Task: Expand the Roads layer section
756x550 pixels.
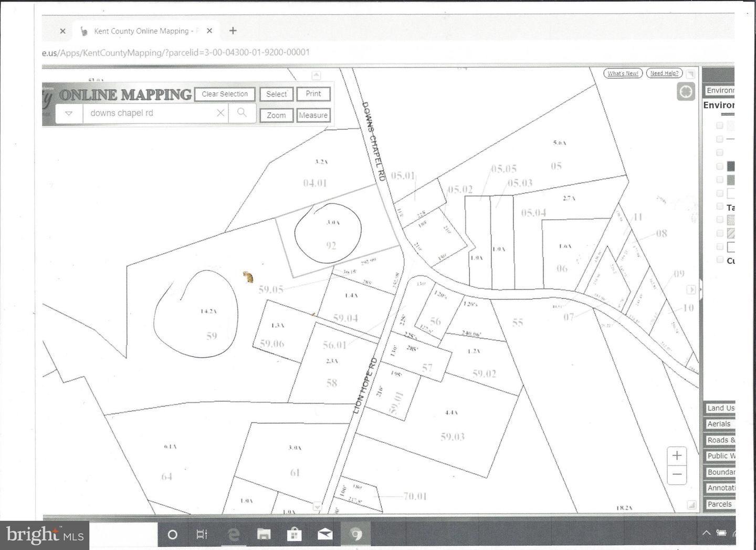Action: point(720,440)
